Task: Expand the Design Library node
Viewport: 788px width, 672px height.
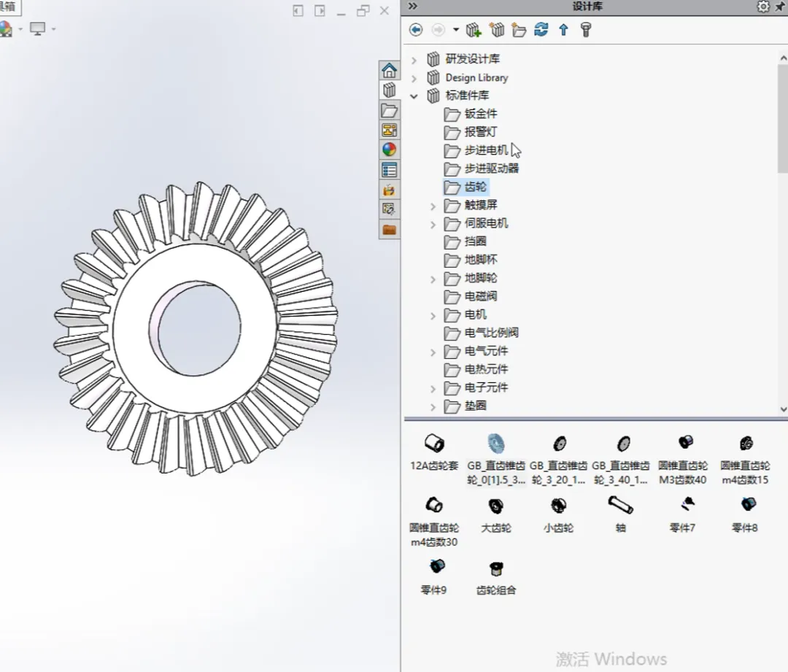Action: pyautogui.click(x=414, y=78)
